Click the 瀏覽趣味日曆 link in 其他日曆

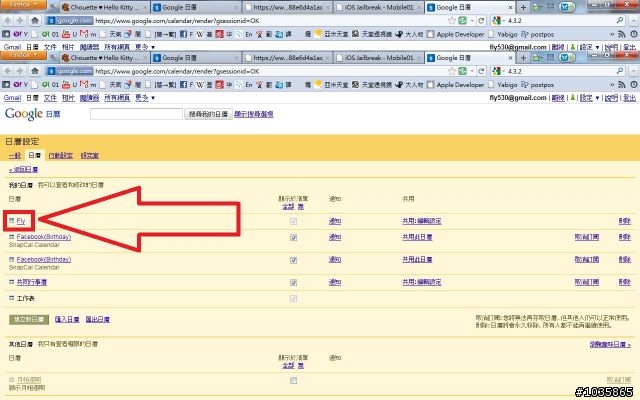click(x=610, y=344)
